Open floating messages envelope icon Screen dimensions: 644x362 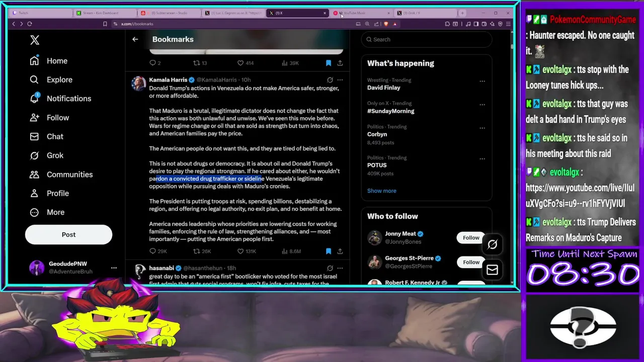[492, 270]
